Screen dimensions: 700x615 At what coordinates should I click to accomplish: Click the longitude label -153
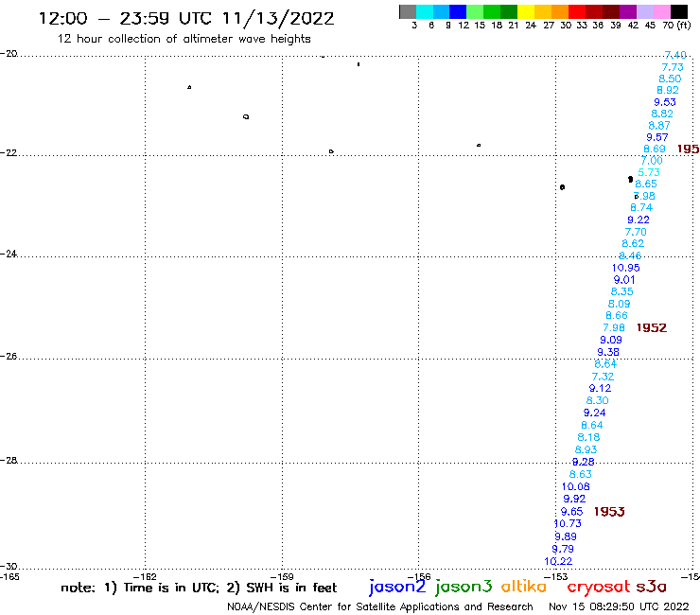[x=556, y=577]
